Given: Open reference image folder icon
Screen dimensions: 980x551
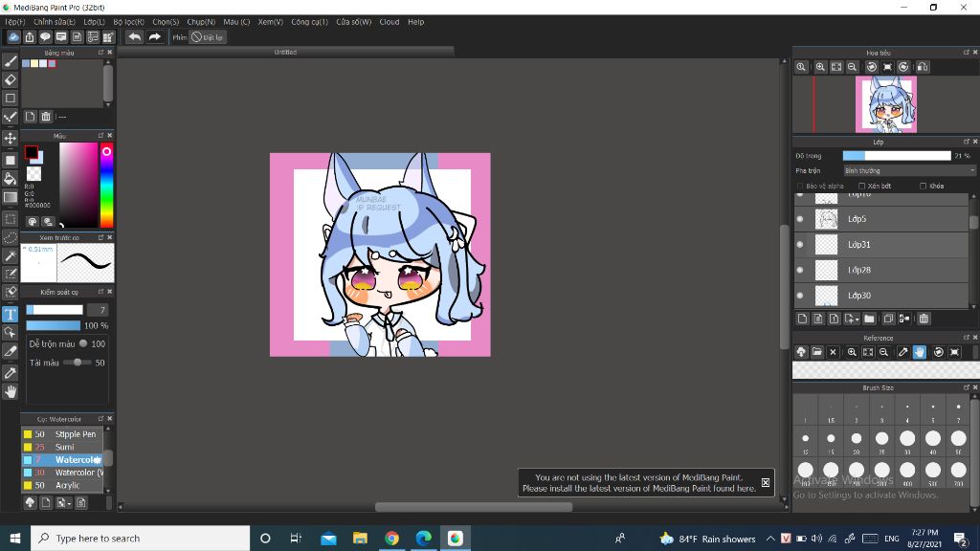Looking at the screenshot, I should click(817, 352).
